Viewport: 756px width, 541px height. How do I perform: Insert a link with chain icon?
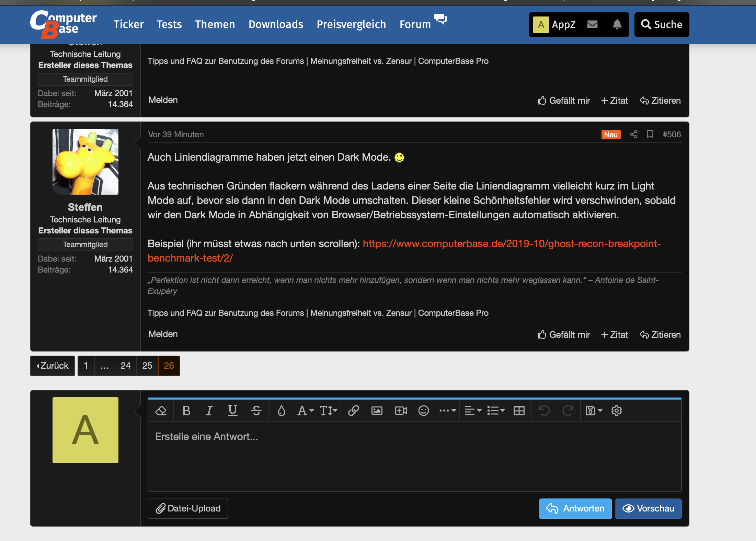[353, 411]
